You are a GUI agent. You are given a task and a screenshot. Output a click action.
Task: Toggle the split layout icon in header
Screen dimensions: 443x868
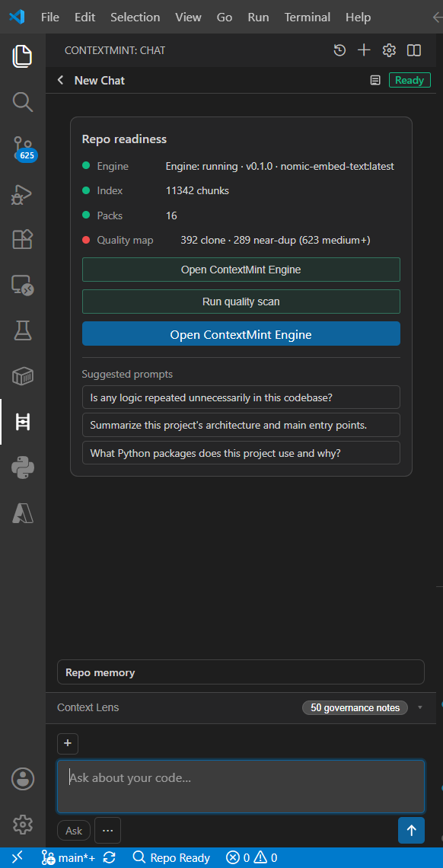click(413, 50)
